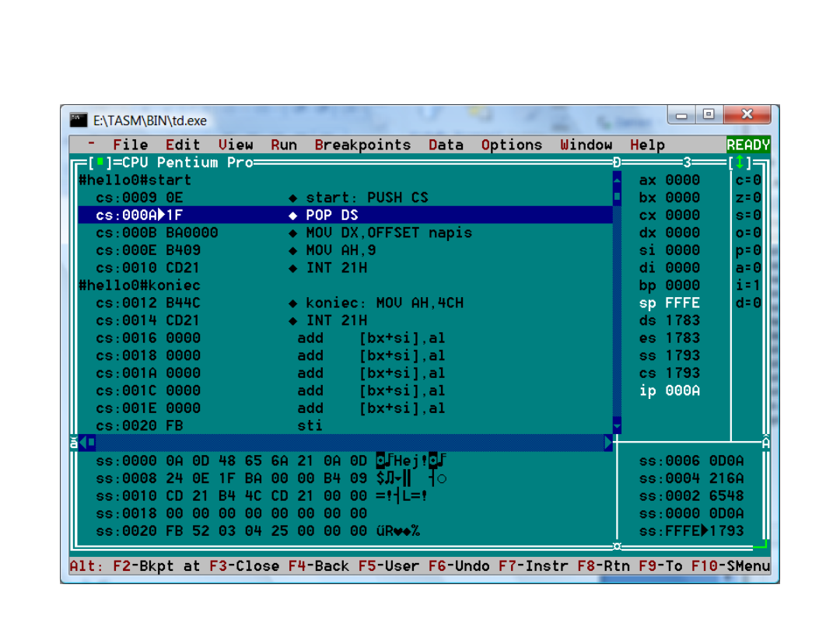The image size is (840, 630).
Task: Open the system menu dash icon
Action: 92,145
